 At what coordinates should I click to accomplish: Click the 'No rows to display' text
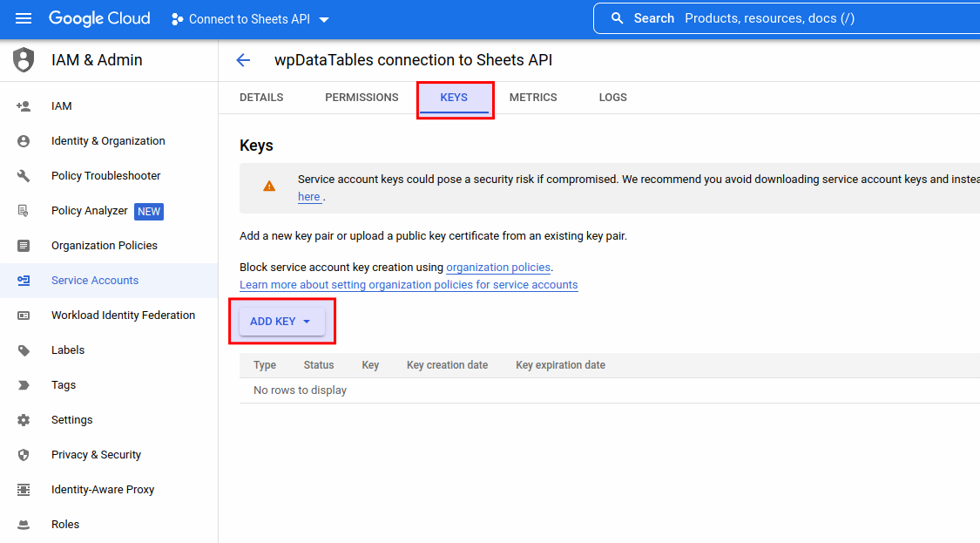point(300,390)
